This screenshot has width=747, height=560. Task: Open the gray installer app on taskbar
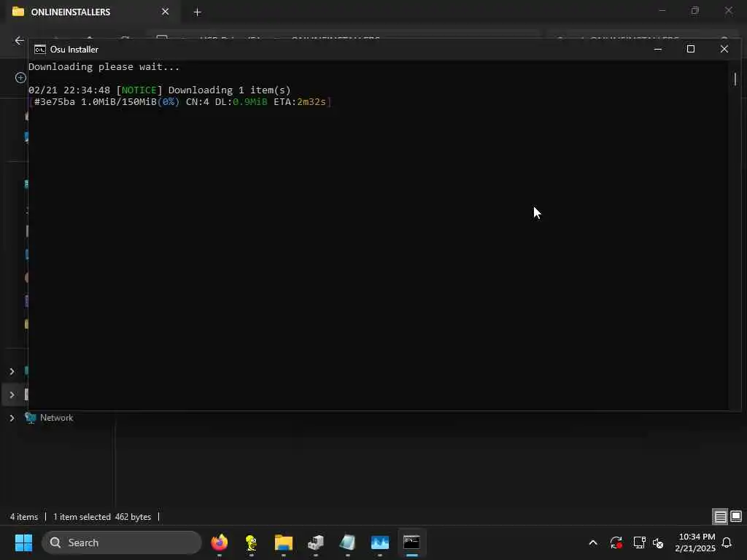pos(315,542)
